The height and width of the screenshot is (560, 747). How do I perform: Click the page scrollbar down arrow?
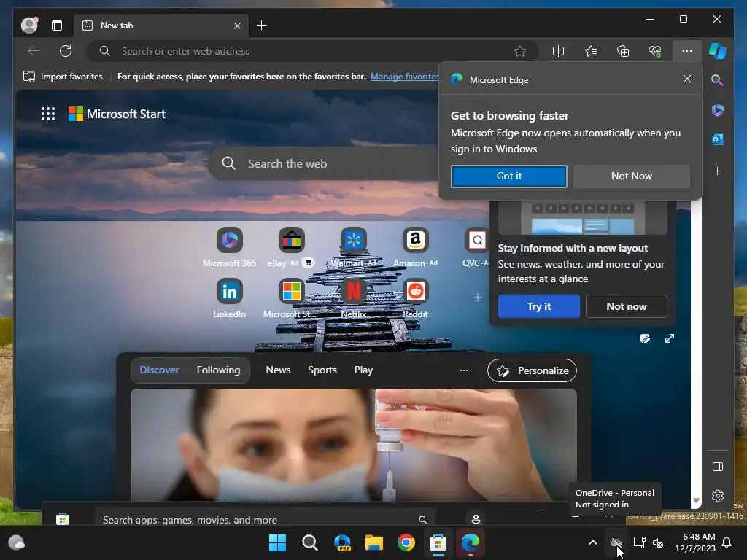pos(696,500)
